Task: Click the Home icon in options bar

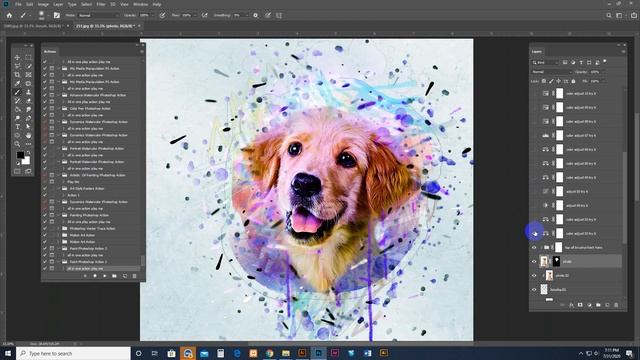Action: point(9,15)
